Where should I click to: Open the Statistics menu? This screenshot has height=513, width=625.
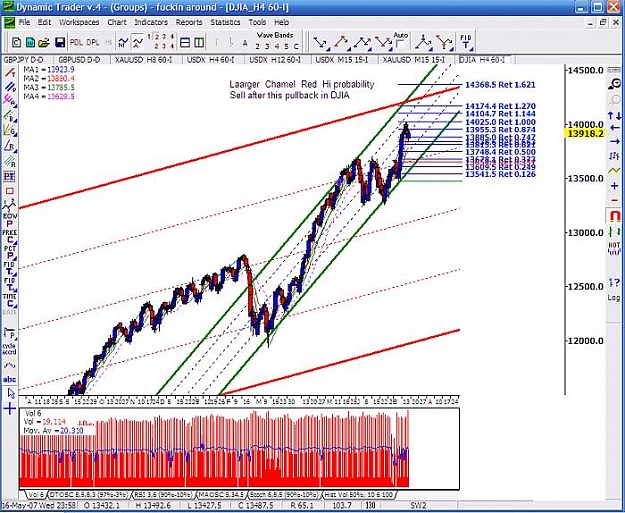pyautogui.click(x=225, y=22)
